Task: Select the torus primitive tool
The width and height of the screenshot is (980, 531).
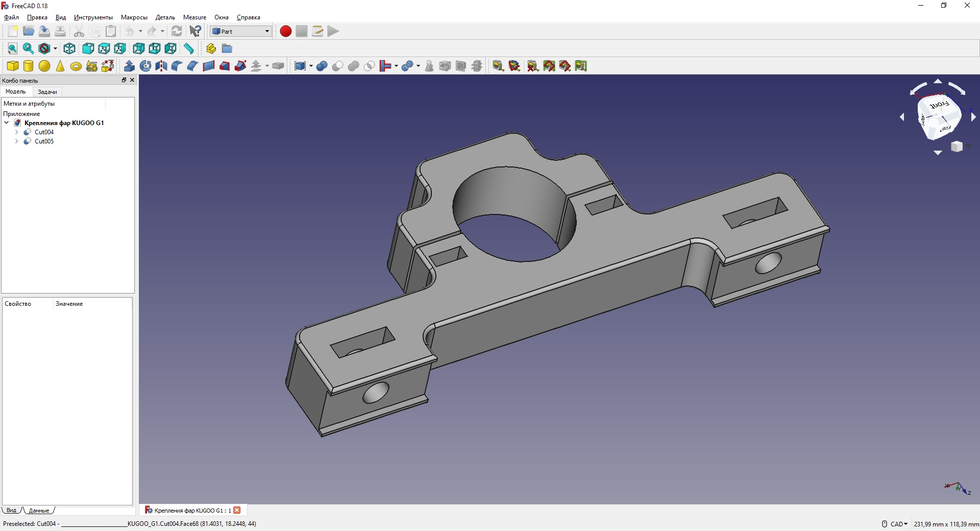Action: (x=76, y=66)
